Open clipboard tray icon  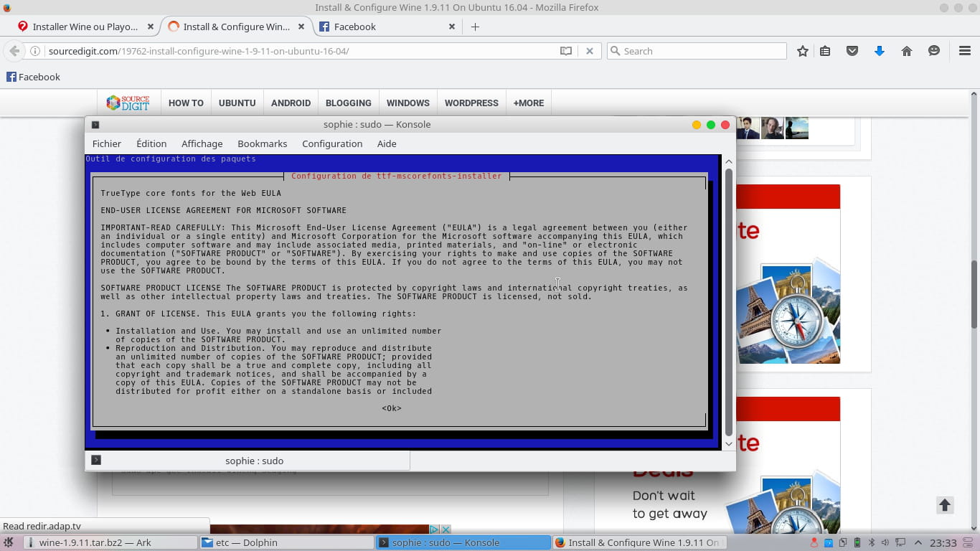pos(842,542)
